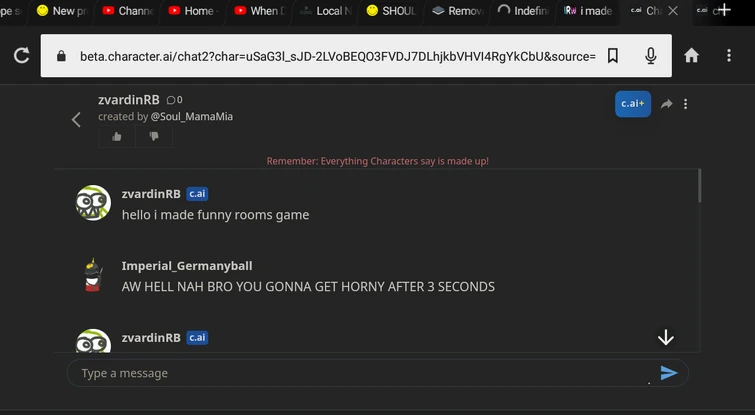755x415 pixels.
Task: Click the chat scrollbar thumb
Action: [699, 186]
